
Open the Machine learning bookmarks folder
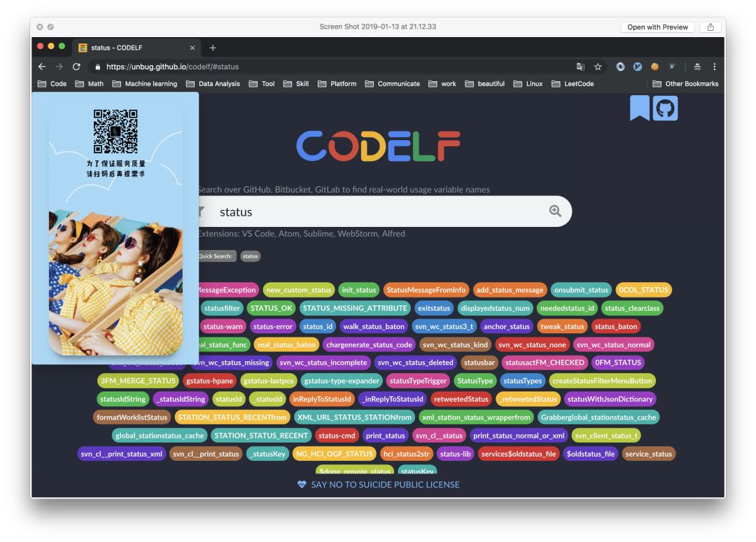pos(145,83)
